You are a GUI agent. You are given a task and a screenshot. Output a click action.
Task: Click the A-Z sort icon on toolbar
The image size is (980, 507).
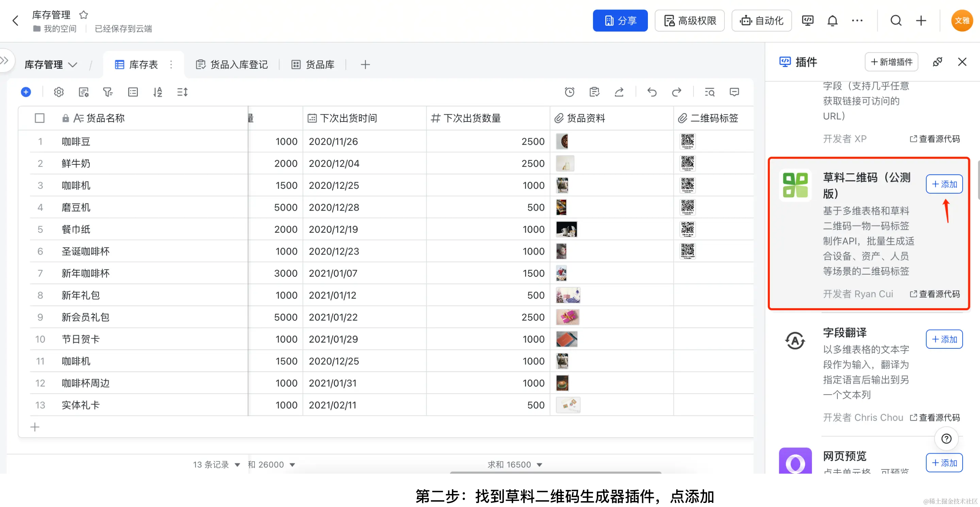click(x=158, y=92)
